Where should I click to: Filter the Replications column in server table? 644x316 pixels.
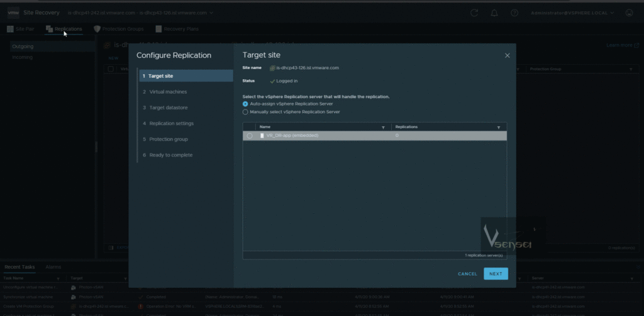(499, 127)
